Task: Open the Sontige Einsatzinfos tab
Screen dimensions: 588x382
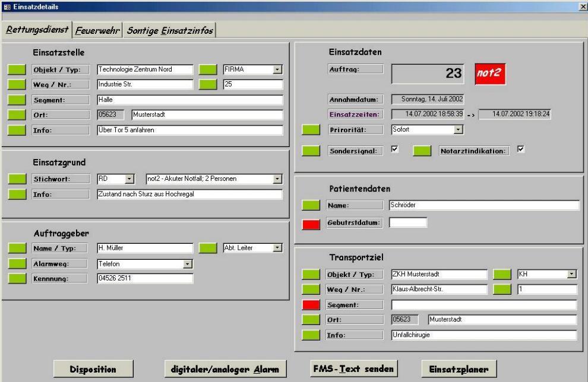Action: [169, 30]
